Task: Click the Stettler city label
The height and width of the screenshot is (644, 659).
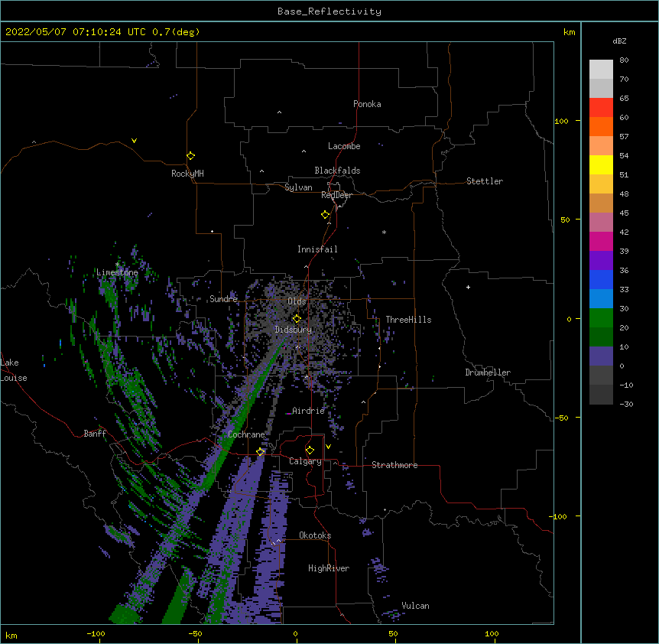Action: point(485,181)
